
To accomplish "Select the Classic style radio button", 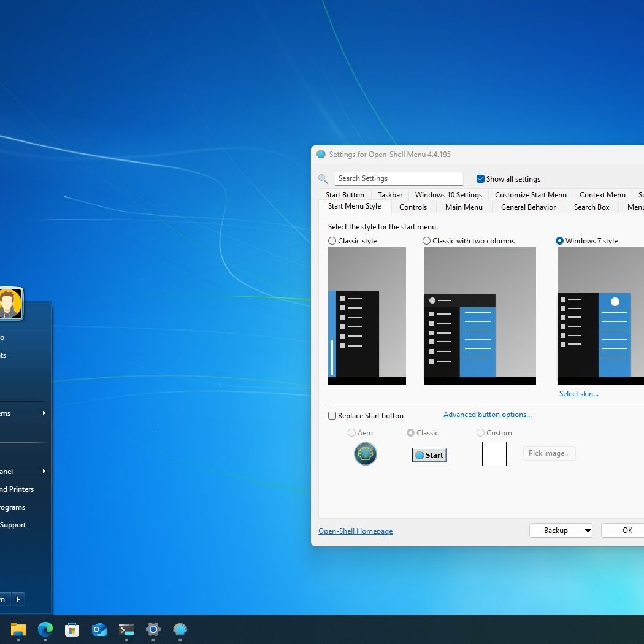I will (332, 241).
